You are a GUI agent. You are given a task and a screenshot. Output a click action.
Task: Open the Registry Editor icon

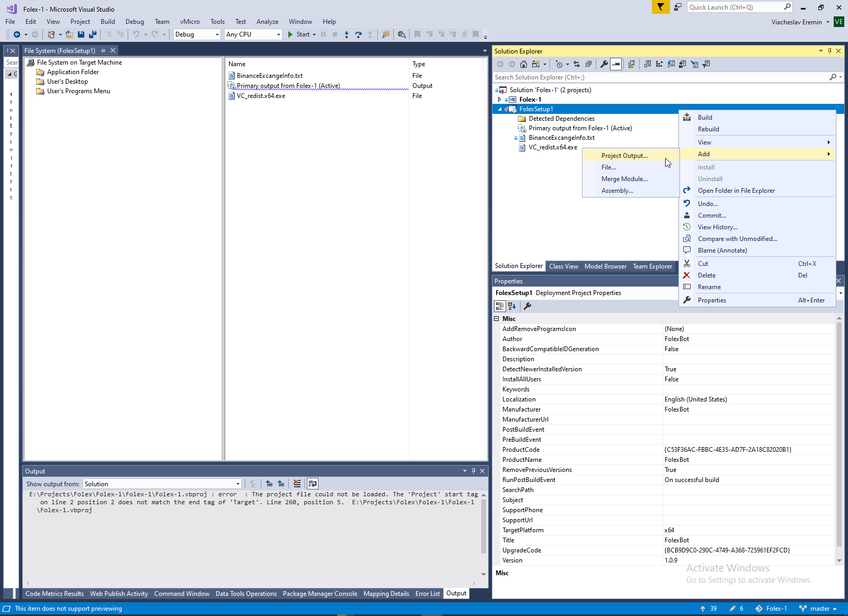click(659, 64)
